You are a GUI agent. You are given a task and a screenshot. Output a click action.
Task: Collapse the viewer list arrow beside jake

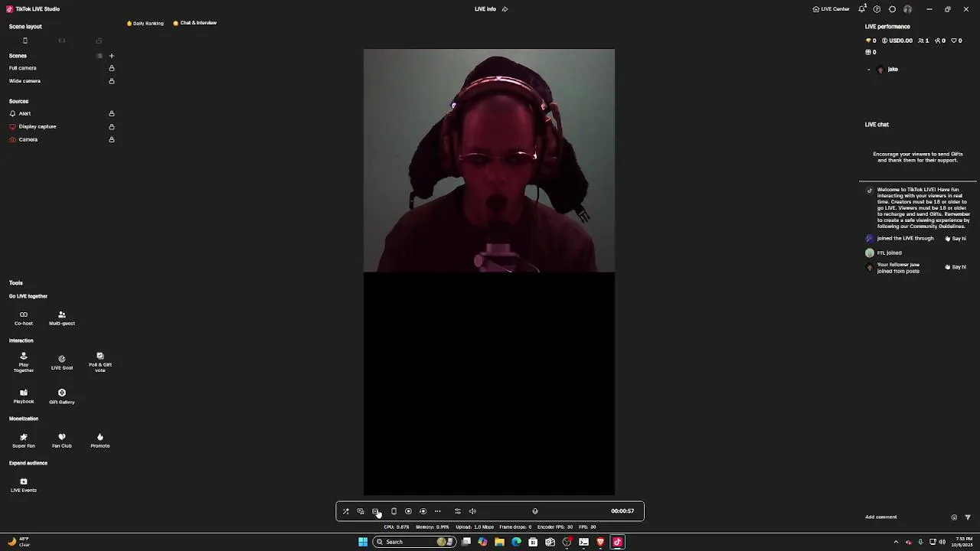tap(868, 70)
